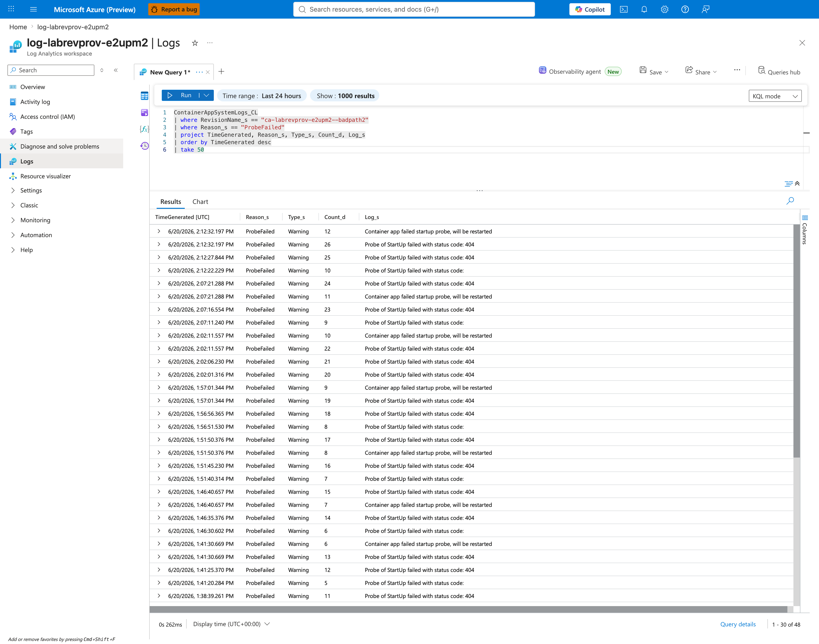819x644 pixels.
Task: Open portal settings gear
Action: (x=664, y=10)
